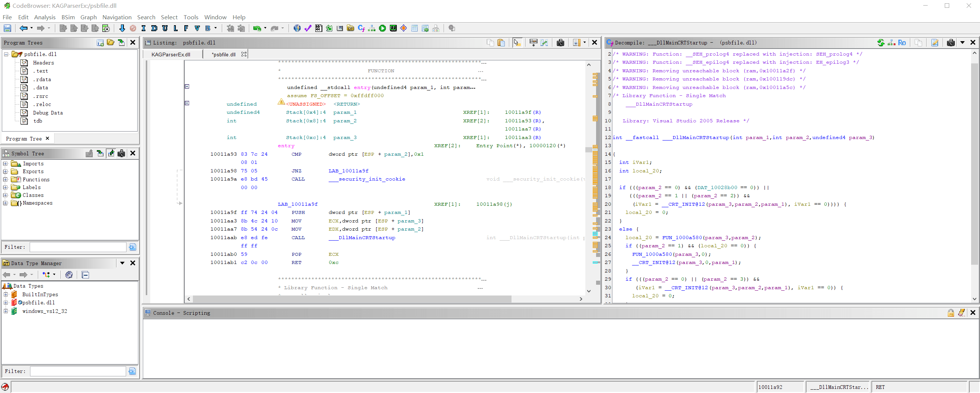
Task: Collapse psbfile.dll root in Program Trees
Action: coord(6,55)
